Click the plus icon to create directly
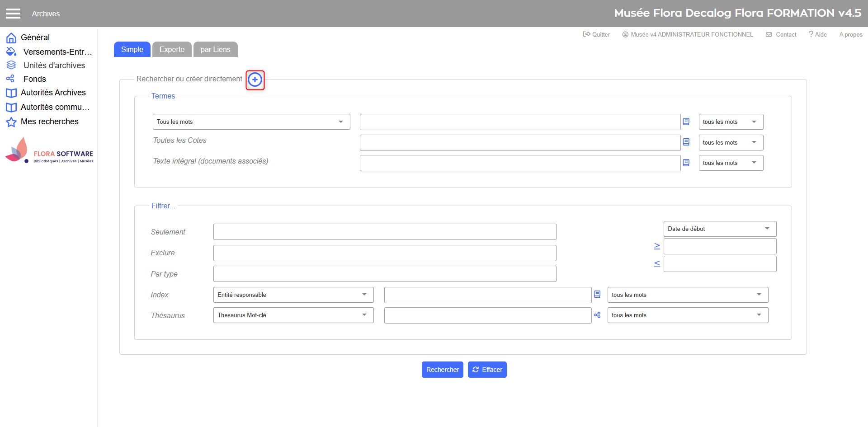Viewport: 868px width, 427px height. pos(255,80)
